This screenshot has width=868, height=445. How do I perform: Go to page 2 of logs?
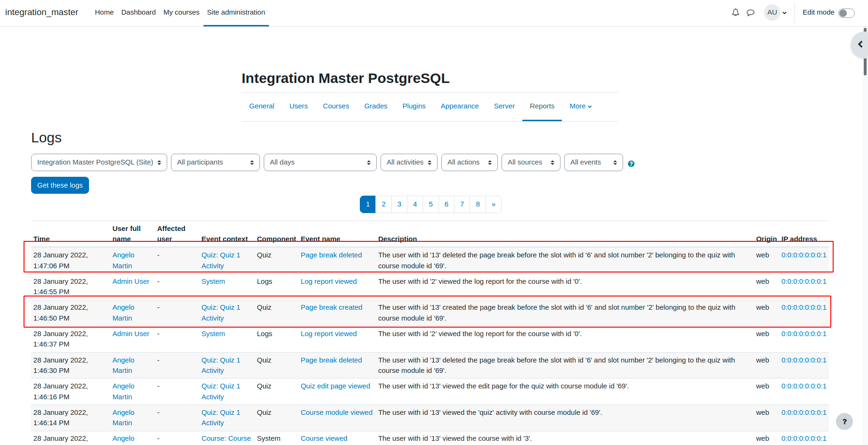[383, 204]
